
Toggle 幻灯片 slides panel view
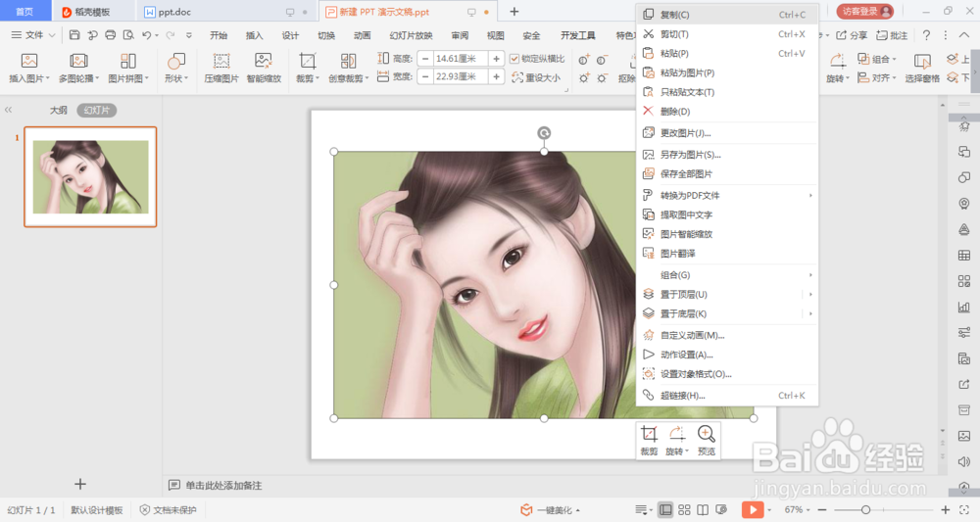[97, 110]
